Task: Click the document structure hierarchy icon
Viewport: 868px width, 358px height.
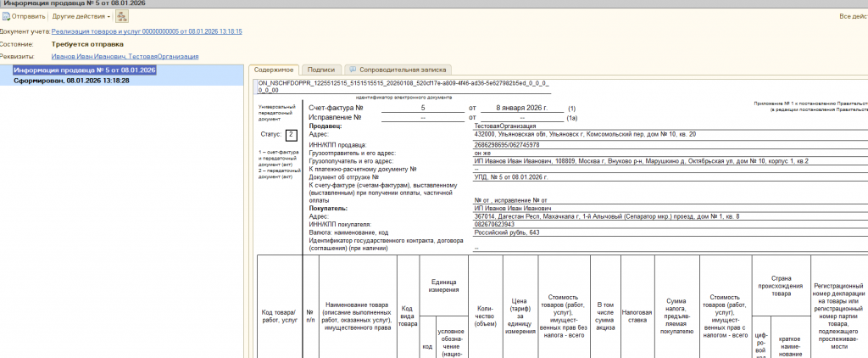Action: pos(122,16)
